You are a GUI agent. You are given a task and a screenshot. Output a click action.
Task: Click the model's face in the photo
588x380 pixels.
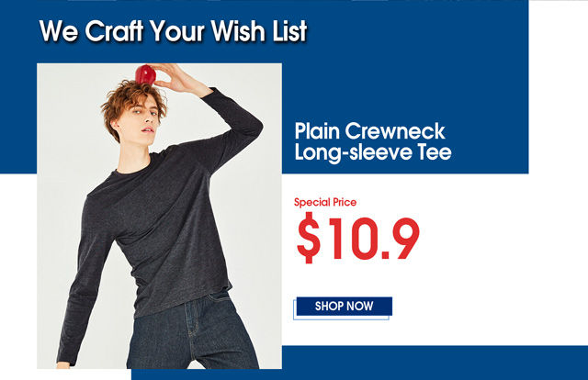144,118
